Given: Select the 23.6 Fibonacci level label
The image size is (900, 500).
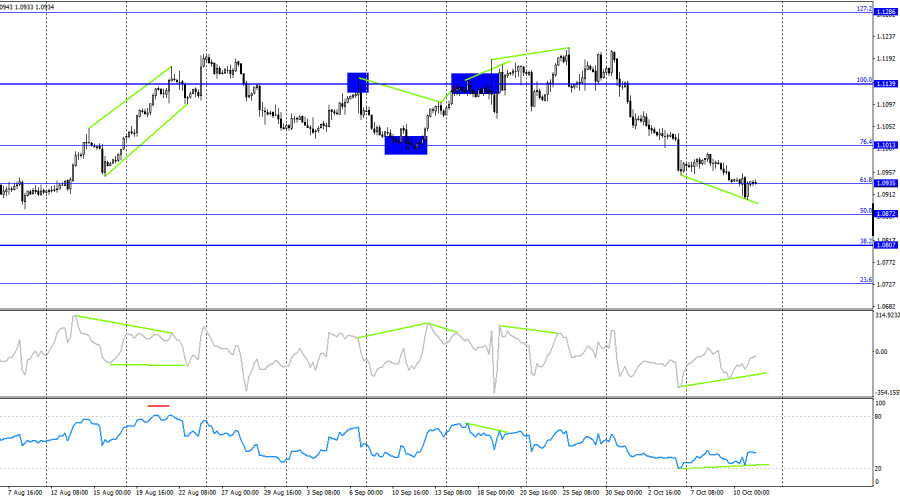Looking at the screenshot, I should (x=866, y=280).
